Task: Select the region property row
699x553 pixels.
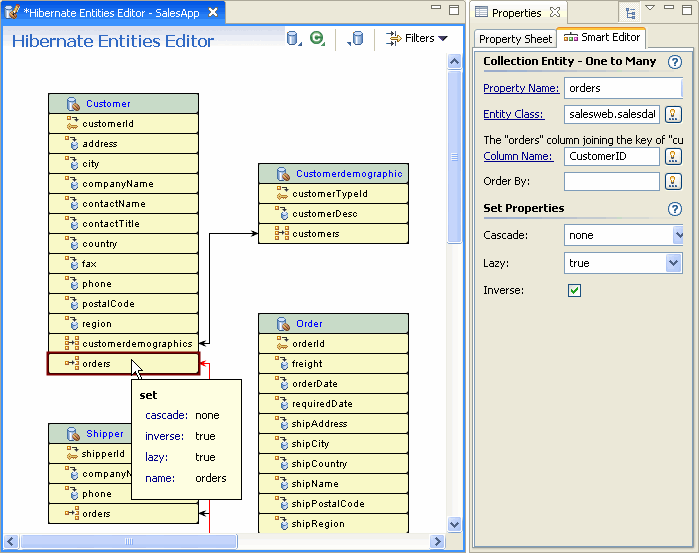Action: (x=123, y=324)
